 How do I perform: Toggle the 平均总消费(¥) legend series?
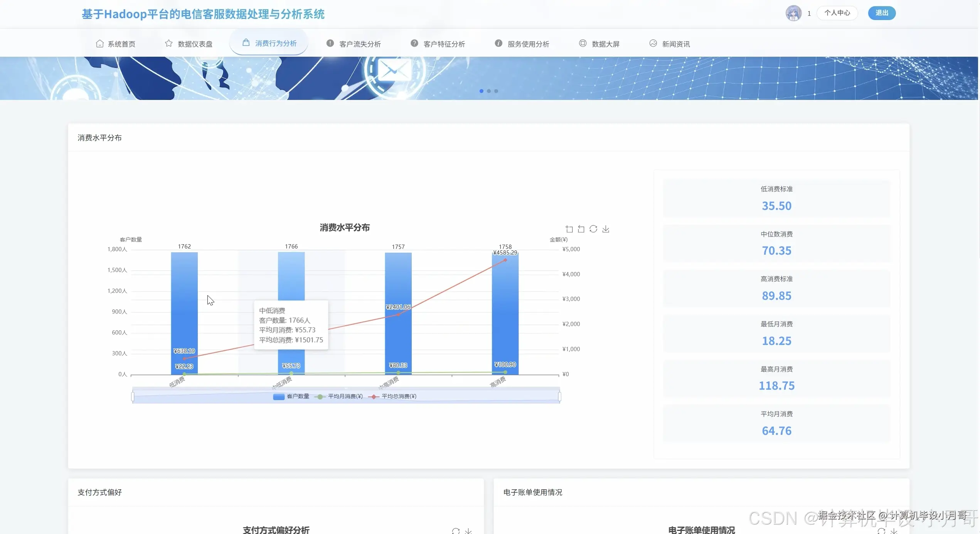pyautogui.click(x=393, y=396)
